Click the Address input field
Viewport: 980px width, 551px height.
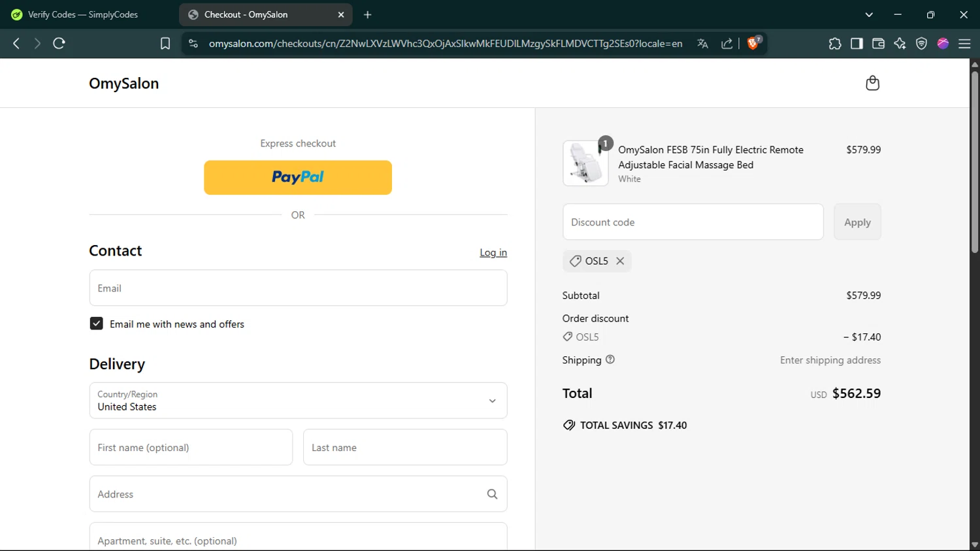pyautogui.click(x=298, y=494)
